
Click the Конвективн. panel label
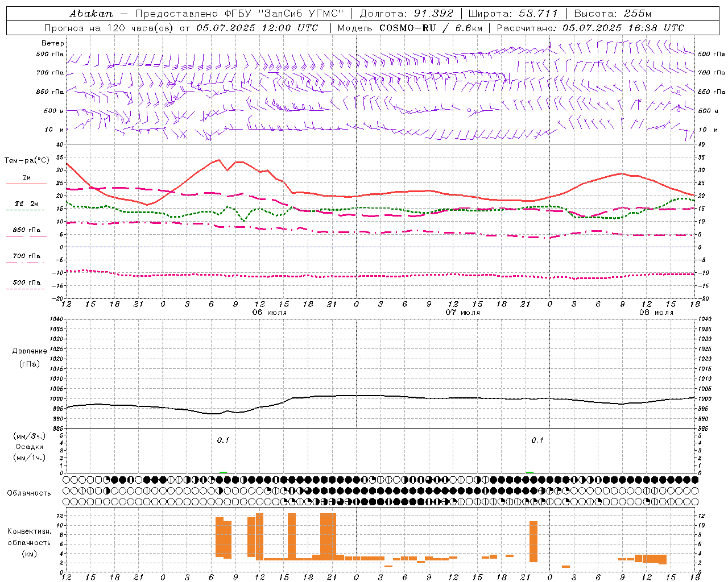click(30, 531)
